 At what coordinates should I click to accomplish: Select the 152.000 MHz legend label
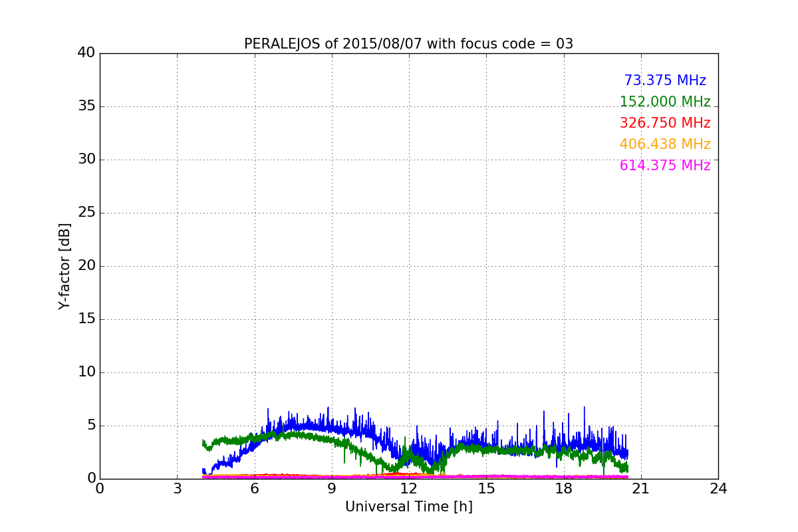point(665,102)
